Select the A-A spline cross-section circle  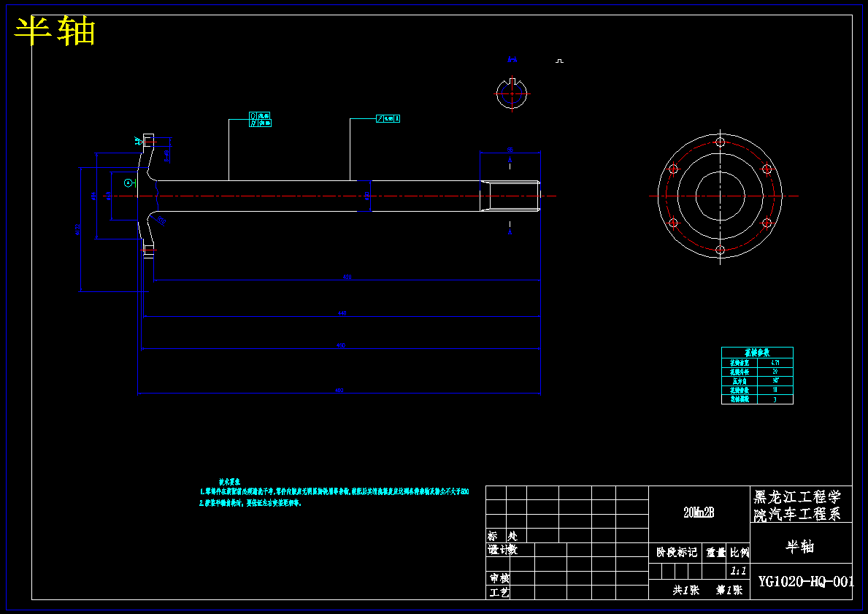pyautogui.click(x=512, y=93)
